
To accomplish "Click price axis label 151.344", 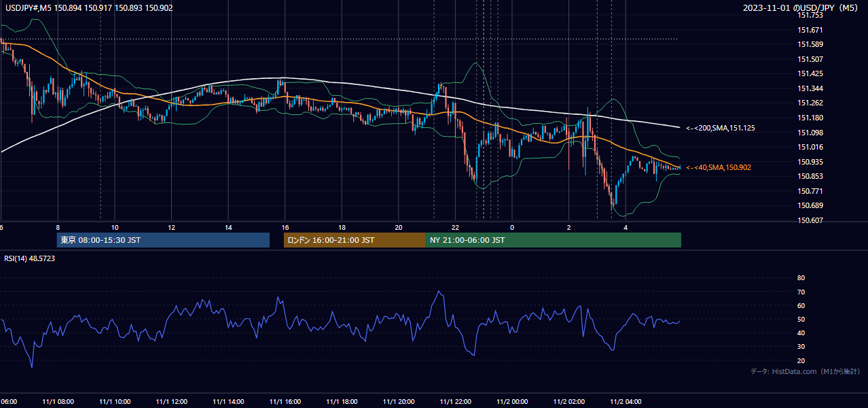I will tap(810, 88).
